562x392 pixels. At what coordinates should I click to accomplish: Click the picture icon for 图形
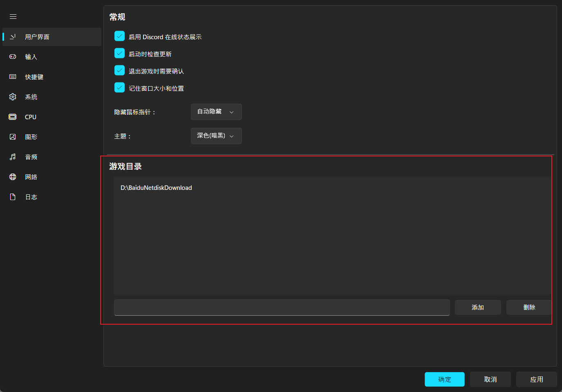[x=13, y=137]
